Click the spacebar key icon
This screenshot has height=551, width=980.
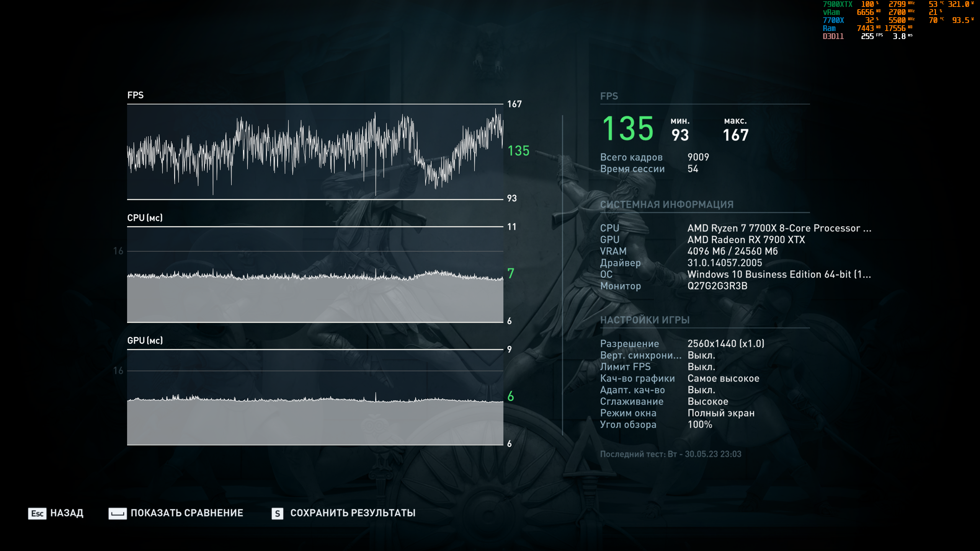point(118,513)
